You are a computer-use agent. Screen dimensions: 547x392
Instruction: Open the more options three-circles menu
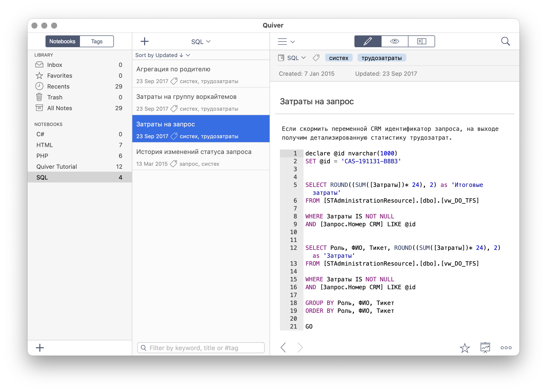pos(506,348)
